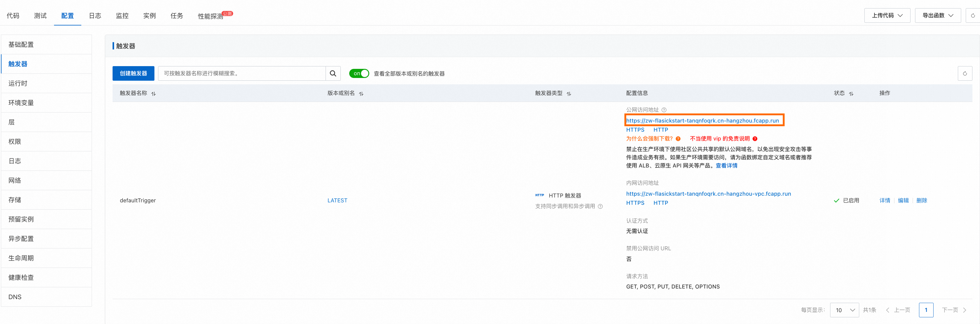This screenshot has height=324, width=980.
Task: Click the HTTP trigger type icon
Action: tap(539, 195)
